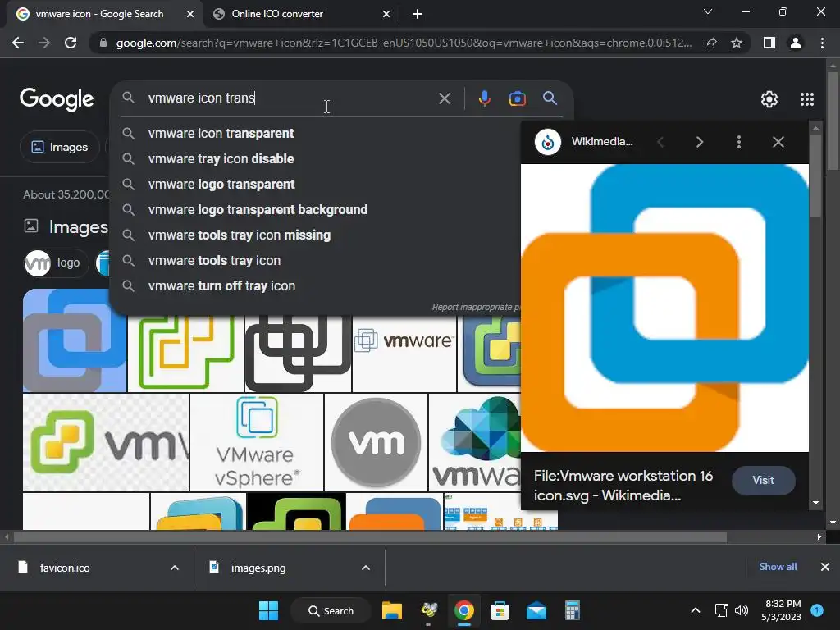Open the preview panel three-dot options
The height and width of the screenshot is (630, 840).
tap(739, 142)
